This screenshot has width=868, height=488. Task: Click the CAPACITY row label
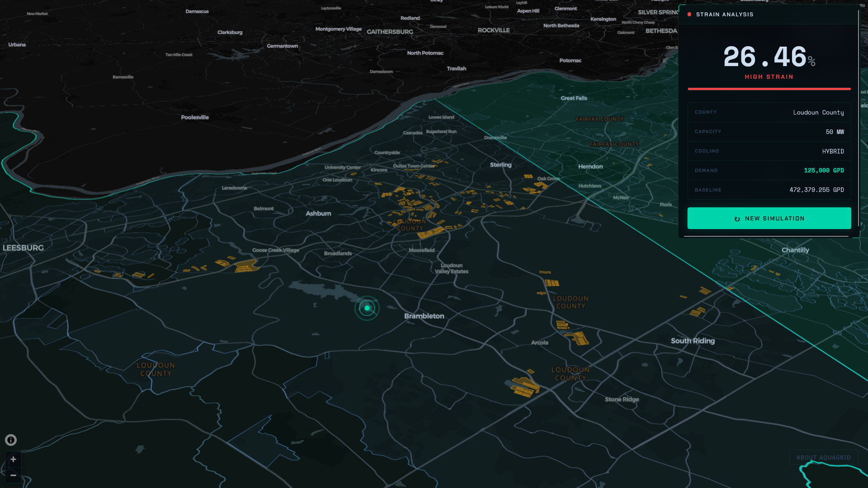(x=708, y=132)
